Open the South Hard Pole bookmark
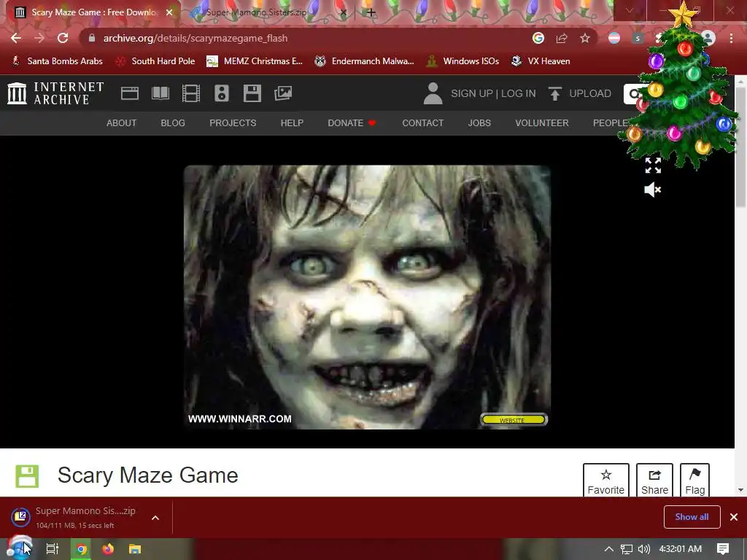 (x=156, y=61)
